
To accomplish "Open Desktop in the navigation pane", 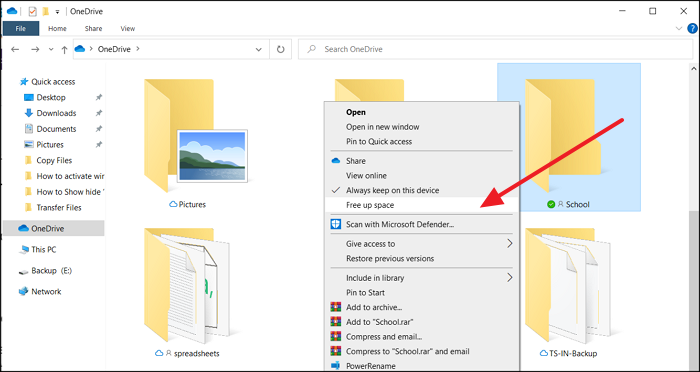I will 51,97.
